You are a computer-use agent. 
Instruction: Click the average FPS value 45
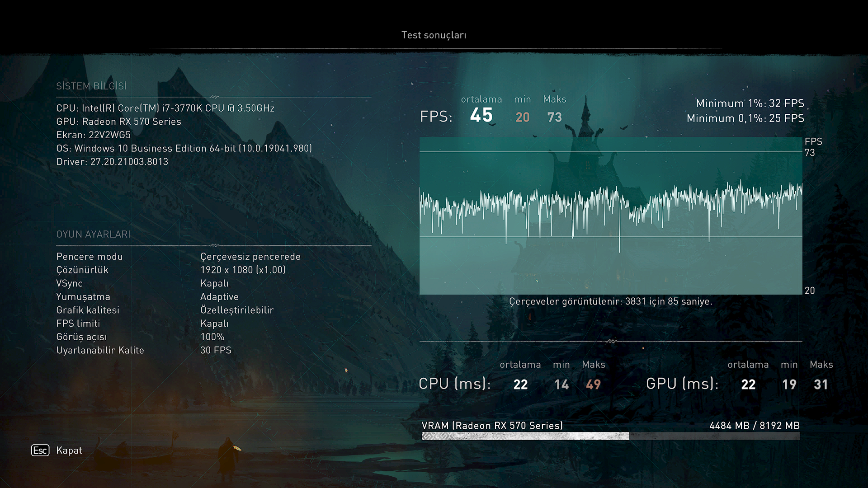click(481, 115)
